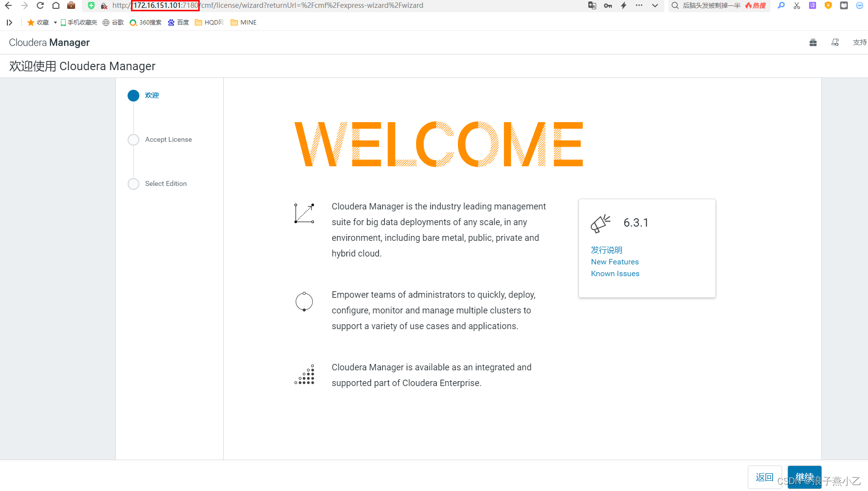This screenshot has height=491, width=868.
Task: Click the lightning bolt speed mode icon
Action: coord(624,6)
